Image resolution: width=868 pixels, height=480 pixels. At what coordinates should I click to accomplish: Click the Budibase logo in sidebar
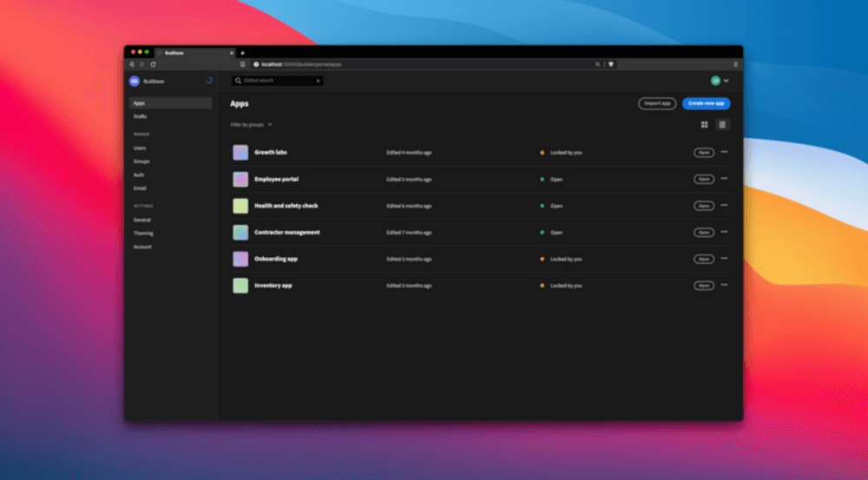(134, 81)
